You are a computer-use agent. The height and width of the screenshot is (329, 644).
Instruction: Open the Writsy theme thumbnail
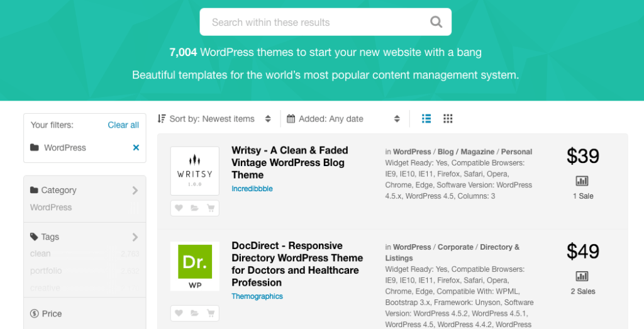click(x=195, y=171)
